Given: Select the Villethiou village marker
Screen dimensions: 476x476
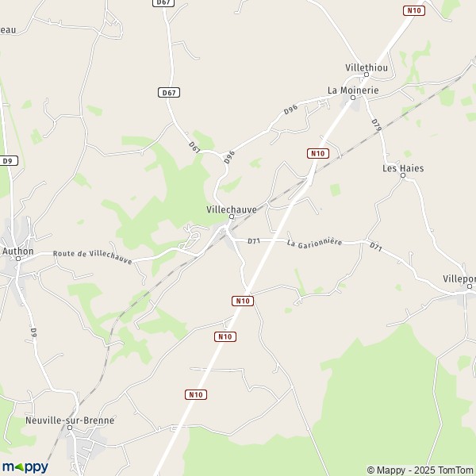Looking at the screenshot, I should [367, 75].
